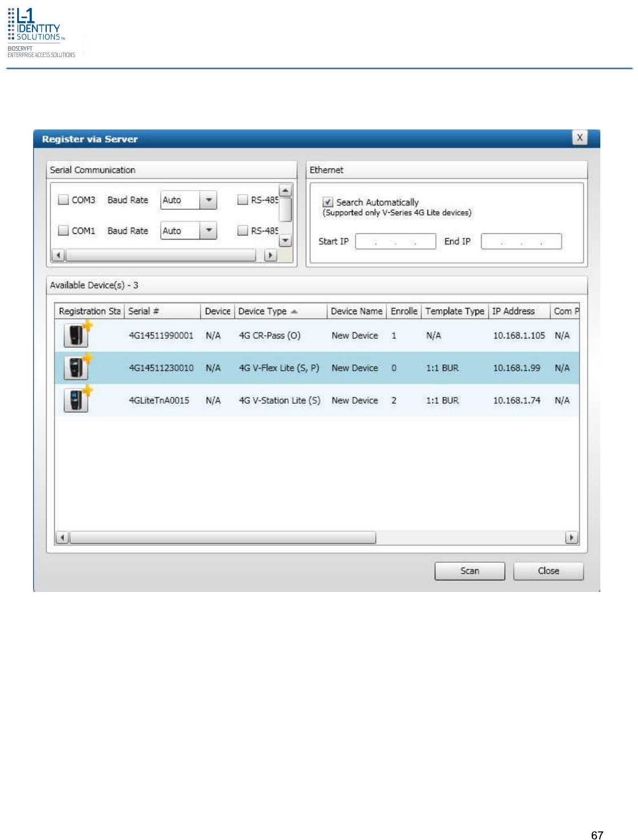Enable the COM1 checkbox
638x840 pixels.
pyautogui.click(x=64, y=230)
